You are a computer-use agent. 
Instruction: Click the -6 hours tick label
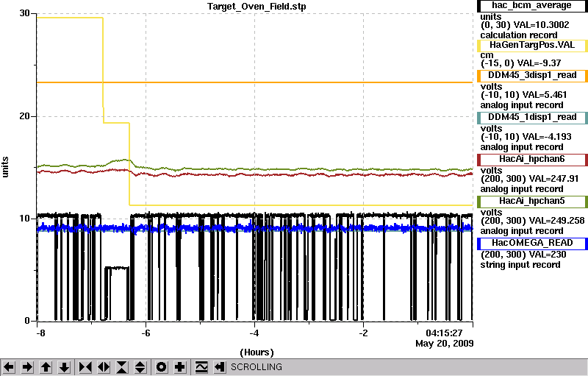click(x=146, y=333)
